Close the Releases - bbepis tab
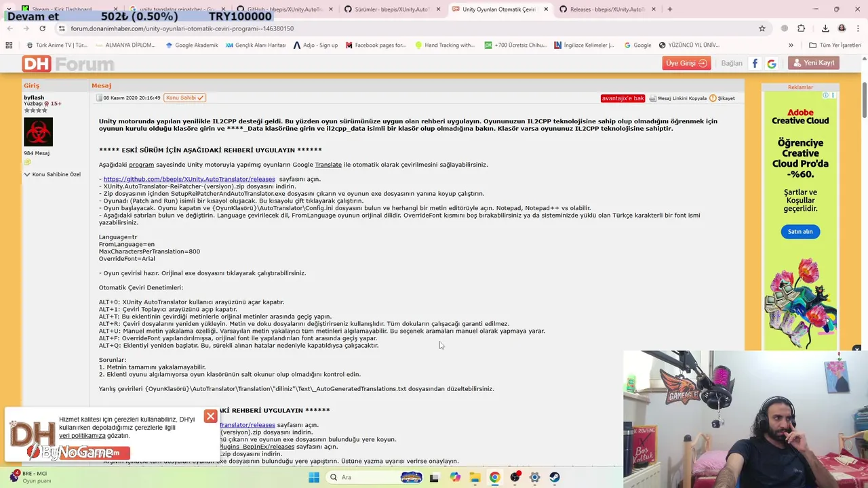The width and height of the screenshot is (868, 488). click(654, 9)
